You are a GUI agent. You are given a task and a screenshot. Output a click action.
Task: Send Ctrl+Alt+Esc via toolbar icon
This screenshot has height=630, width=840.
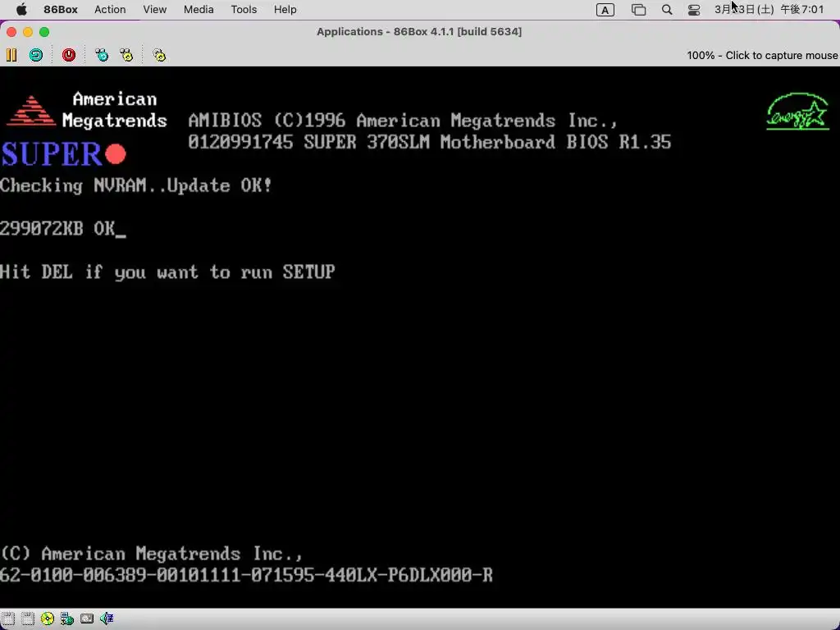[126, 55]
